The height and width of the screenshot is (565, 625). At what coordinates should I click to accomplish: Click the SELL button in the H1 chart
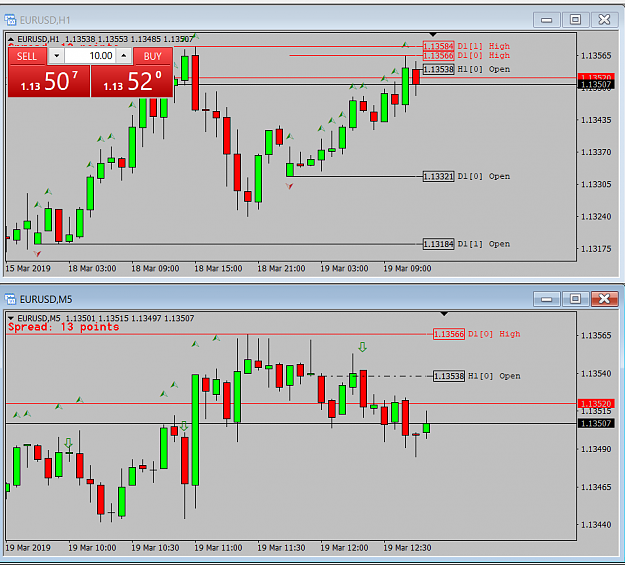tap(27, 56)
